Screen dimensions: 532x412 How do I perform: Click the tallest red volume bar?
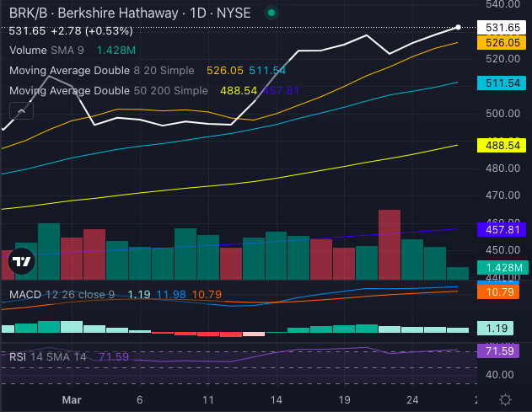tap(389, 244)
